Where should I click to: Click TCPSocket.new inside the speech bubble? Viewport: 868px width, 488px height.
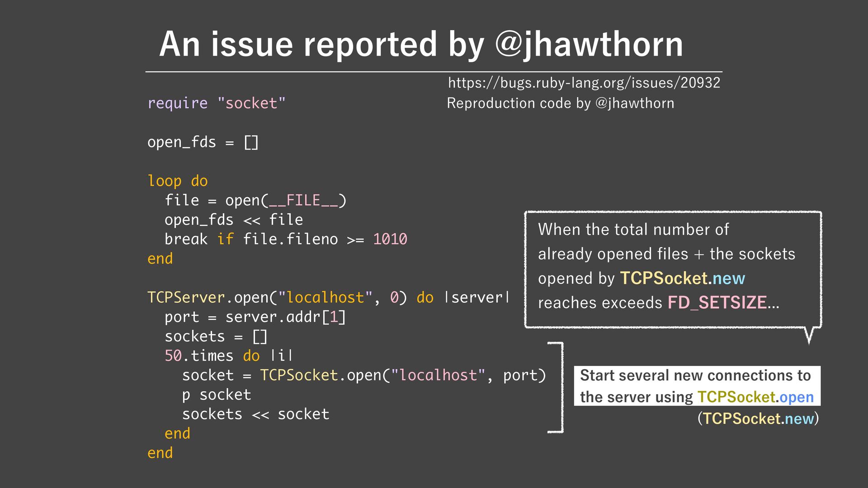682,278
